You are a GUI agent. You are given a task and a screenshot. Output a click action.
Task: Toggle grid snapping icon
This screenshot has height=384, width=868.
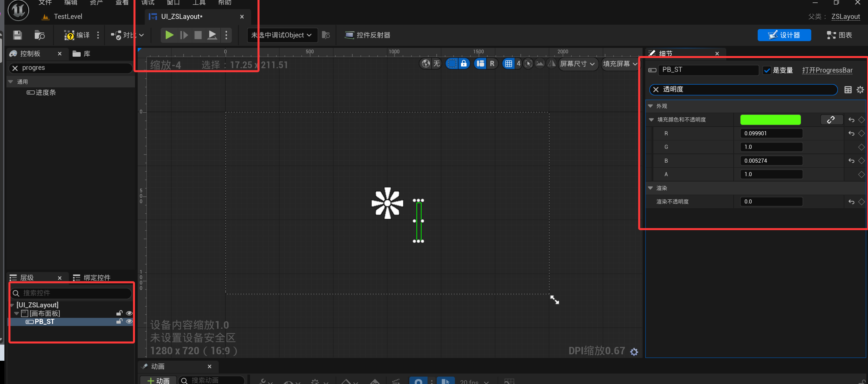point(509,63)
